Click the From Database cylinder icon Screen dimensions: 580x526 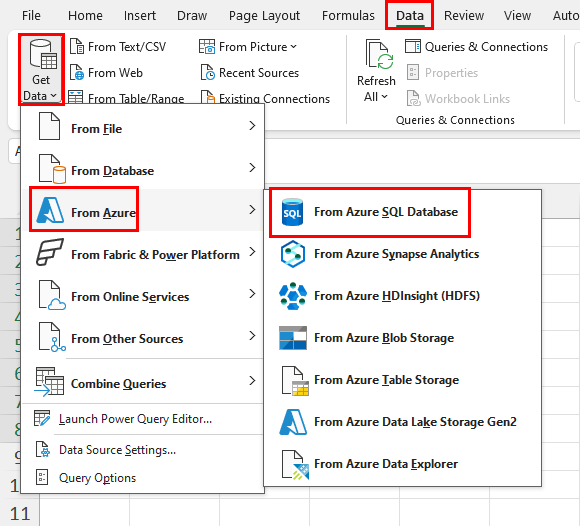coord(52,169)
